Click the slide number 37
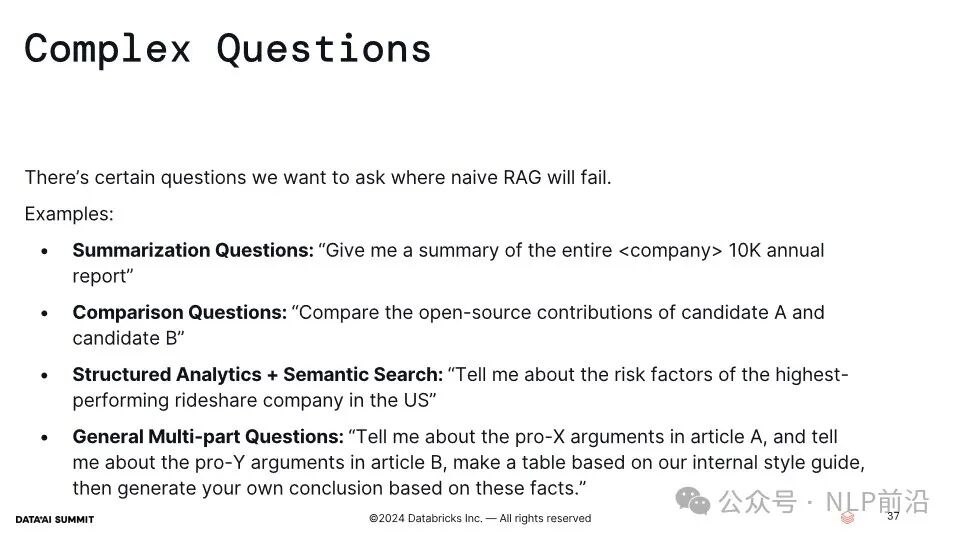Viewport: 960px width, 540px height. (x=893, y=516)
